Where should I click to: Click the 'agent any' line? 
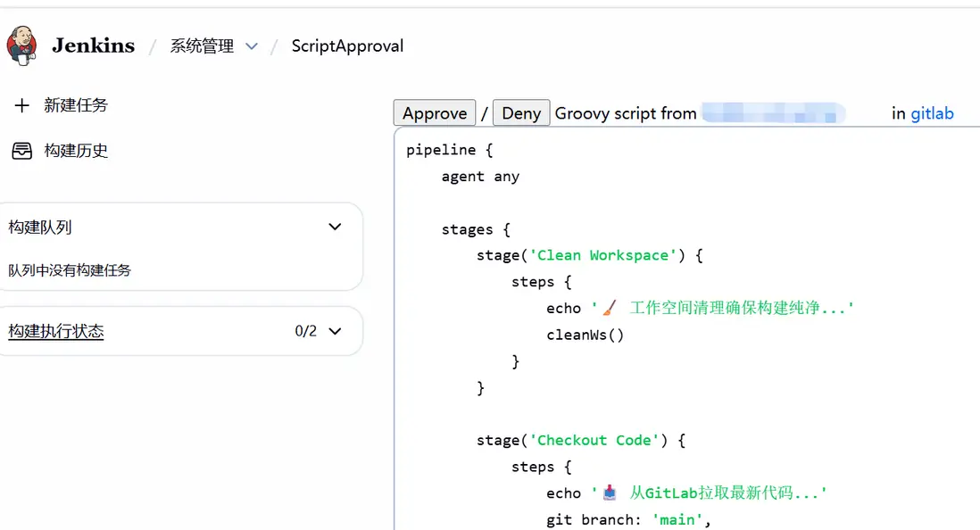(x=480, y=177)
